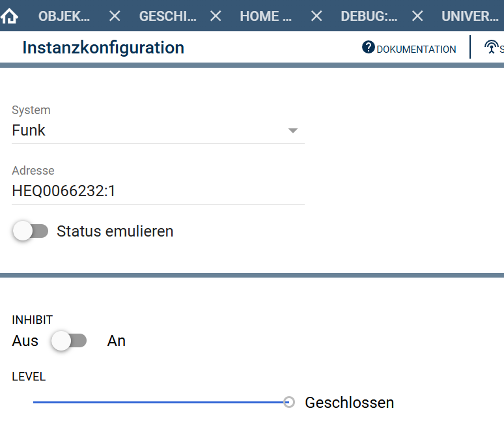The width and height of the screenshot is (504, 447).
Task: Open the DOKUMENTATION link text
Action: point(416,49)
